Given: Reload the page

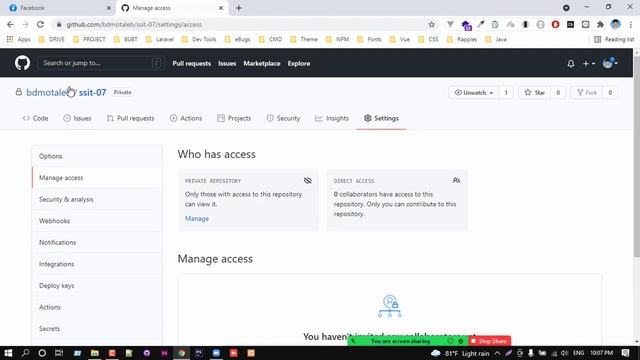Looking at the screenshot, I should (x=40, y=24).
